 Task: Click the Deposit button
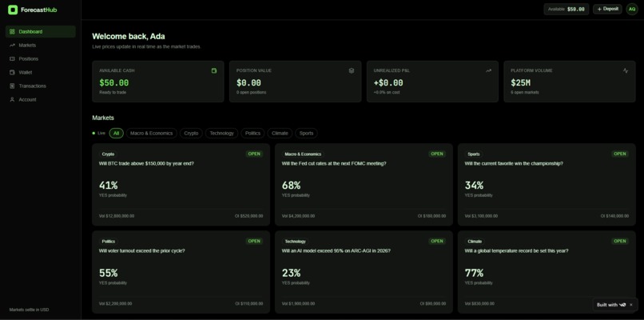click(607, 9)
